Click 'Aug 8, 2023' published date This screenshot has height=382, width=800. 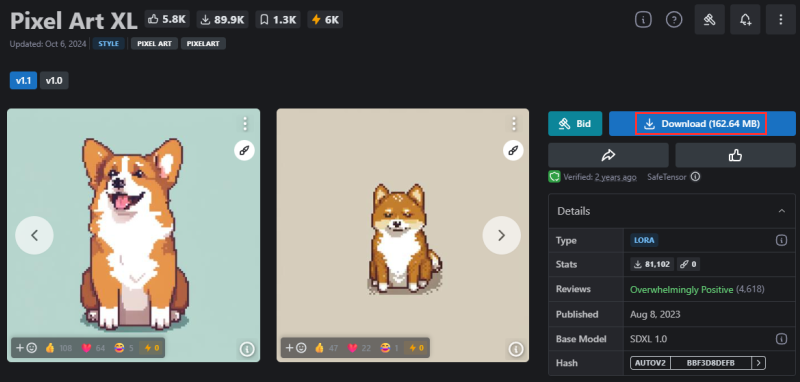tap(655, 314)
